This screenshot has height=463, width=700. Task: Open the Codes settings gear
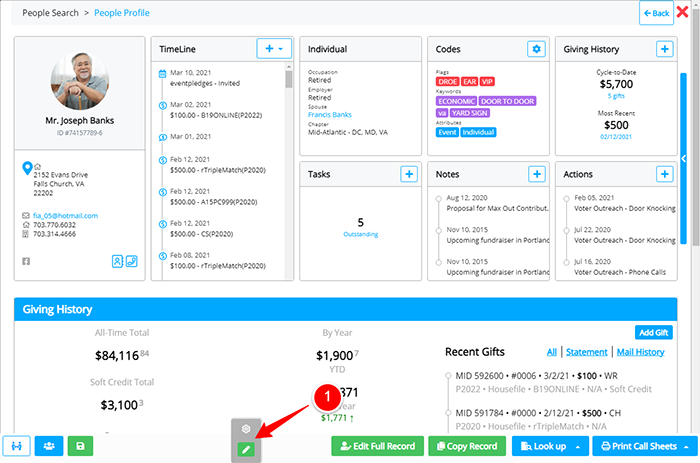click(536, 49)
